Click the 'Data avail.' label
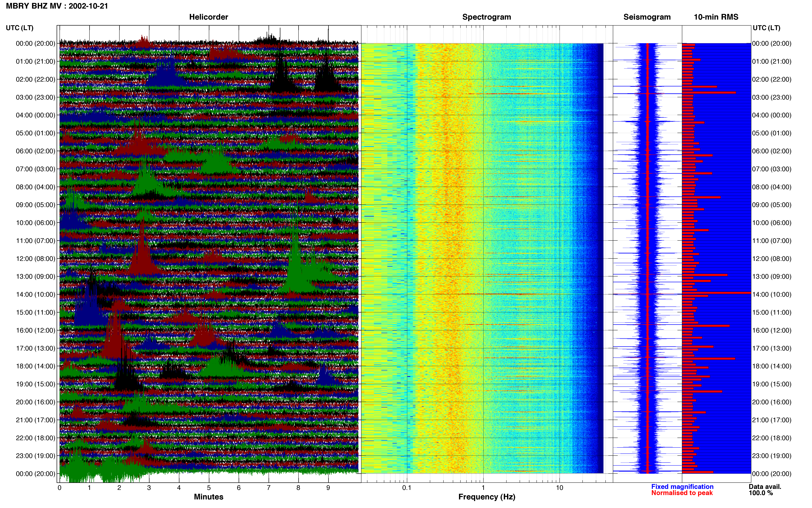 point(765,486)
